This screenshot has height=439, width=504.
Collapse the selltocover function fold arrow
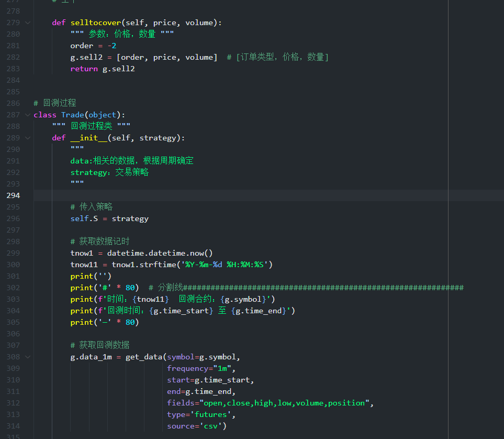point(28,23)
